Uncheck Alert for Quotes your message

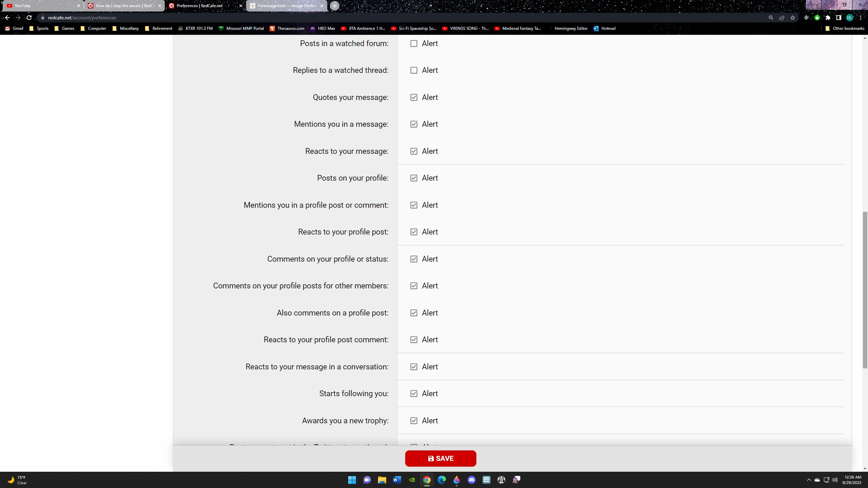(414, 97)
